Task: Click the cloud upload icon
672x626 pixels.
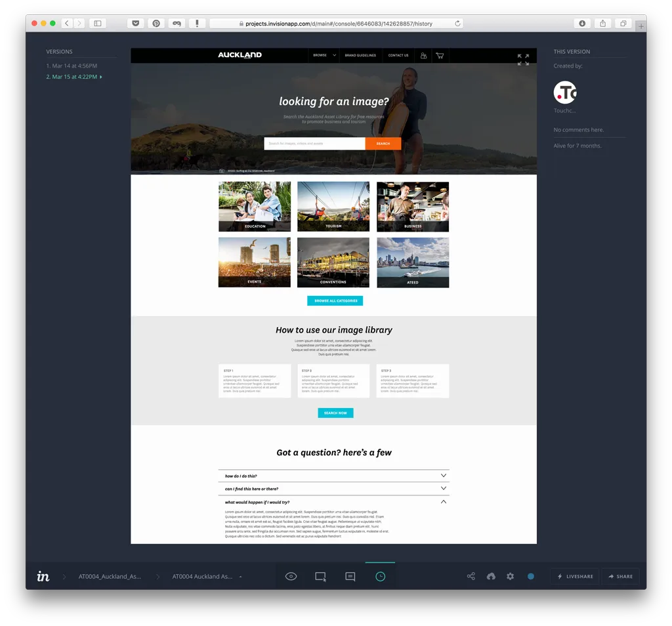Action: coord(491,576)
